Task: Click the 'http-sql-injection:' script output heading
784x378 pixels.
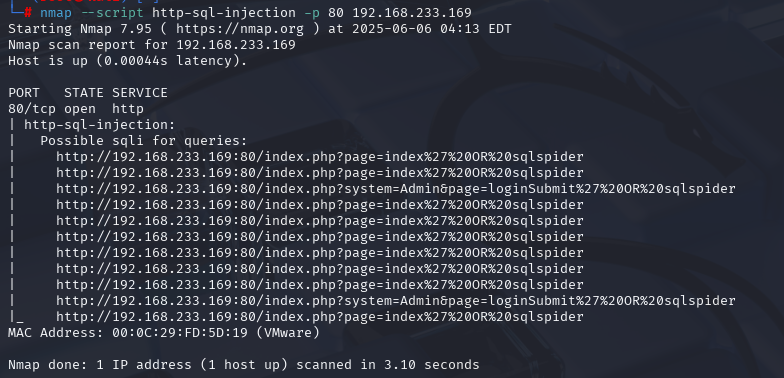Action: coord(100,125)
